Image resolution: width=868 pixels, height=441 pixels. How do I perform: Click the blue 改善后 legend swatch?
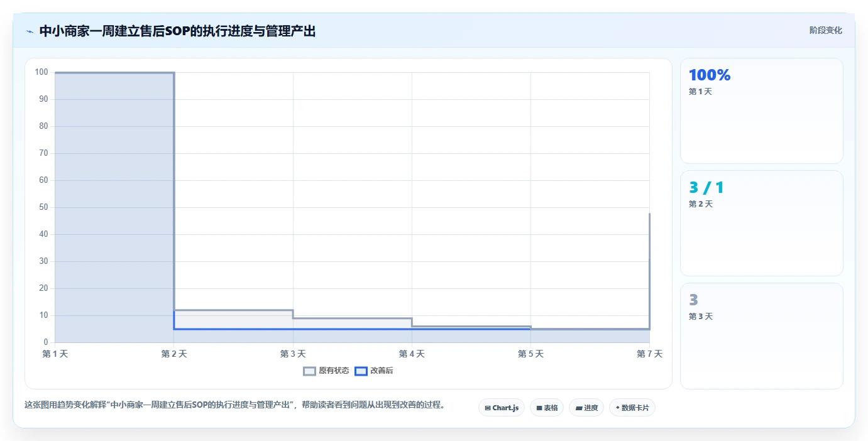pyautogui.click(x=361, y=371)
